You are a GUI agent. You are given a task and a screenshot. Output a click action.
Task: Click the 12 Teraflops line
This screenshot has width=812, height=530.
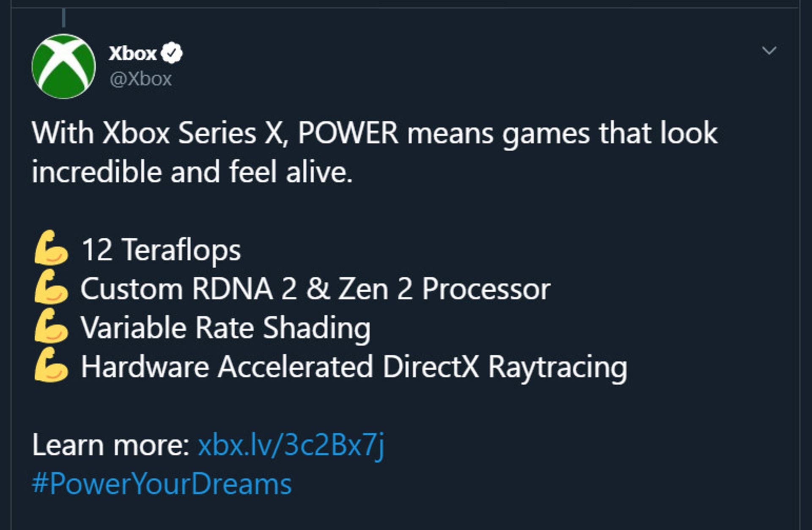[161, 250]
